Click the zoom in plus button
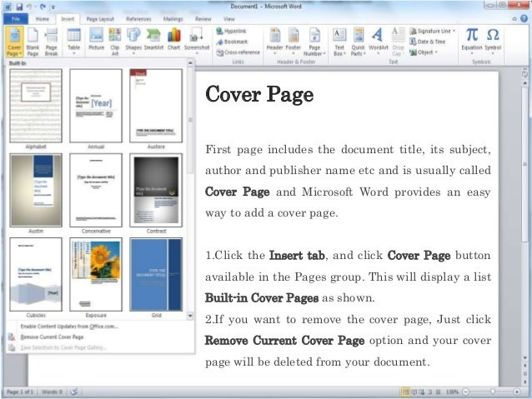 tap(516, 392)
